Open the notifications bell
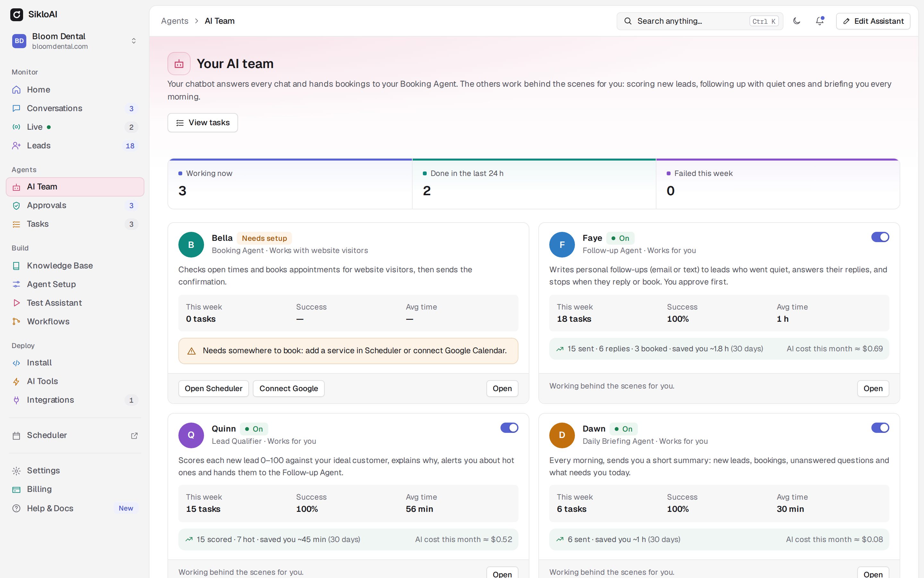The image size is (924, 578). pos(819,21)
